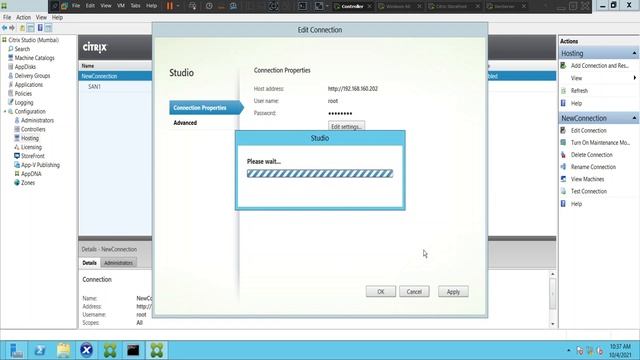Click the Machine Catalogs icon

[x=11, y=58]
